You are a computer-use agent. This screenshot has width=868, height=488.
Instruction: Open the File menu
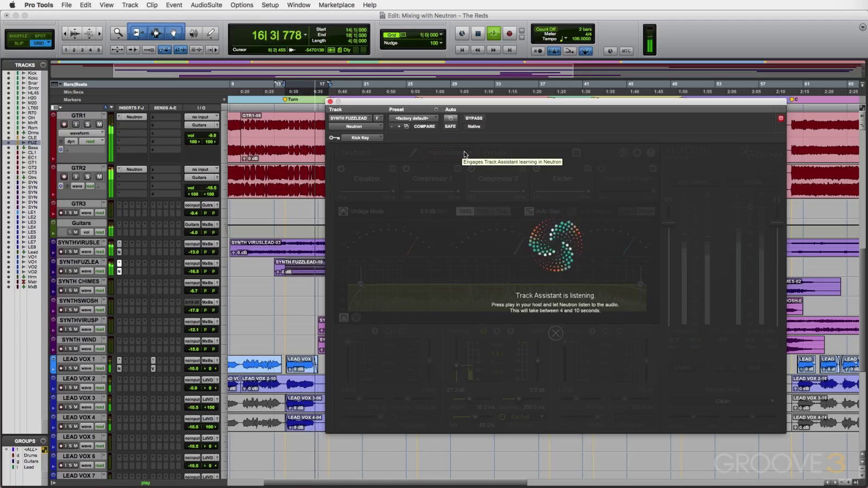[66, 5]
